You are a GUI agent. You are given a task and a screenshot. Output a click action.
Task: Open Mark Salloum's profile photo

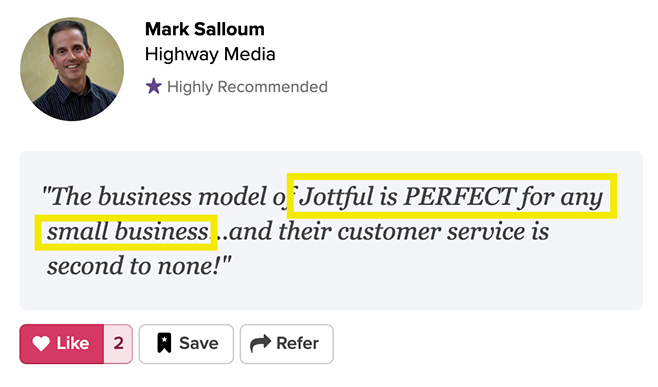pyautogui.click(x=72, y=69)
